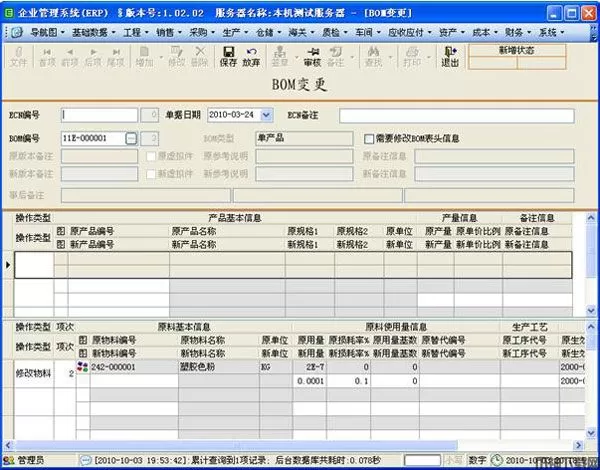Click into the ECN编号 input field
The image size is (600, 470).
99,115
